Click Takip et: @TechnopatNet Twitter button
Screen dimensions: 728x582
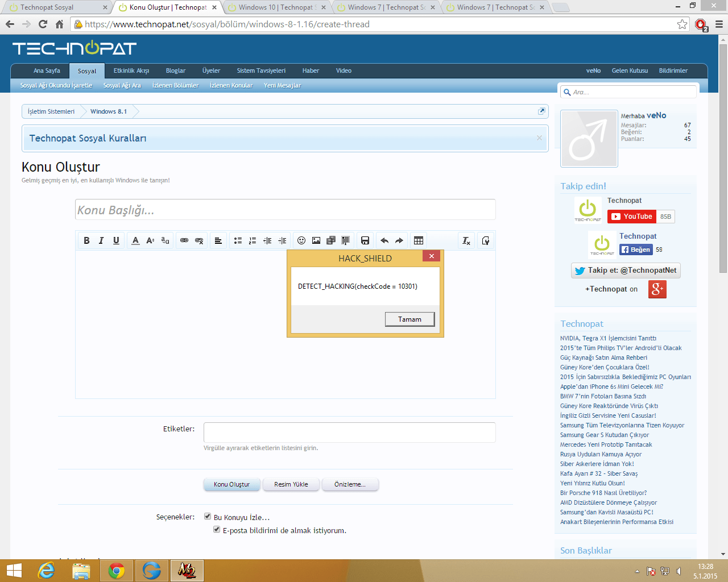[626, 271]
